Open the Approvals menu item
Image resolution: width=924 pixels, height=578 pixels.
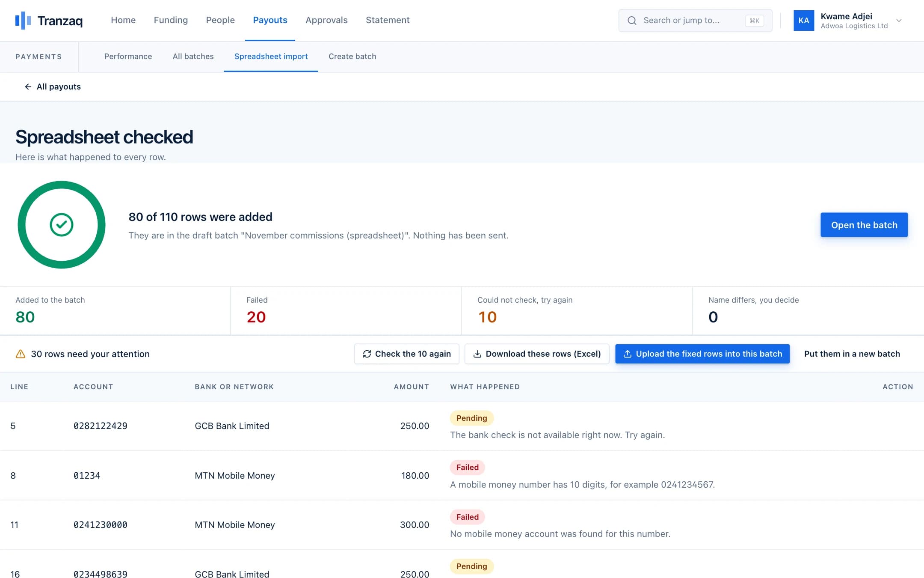(326, 20)
